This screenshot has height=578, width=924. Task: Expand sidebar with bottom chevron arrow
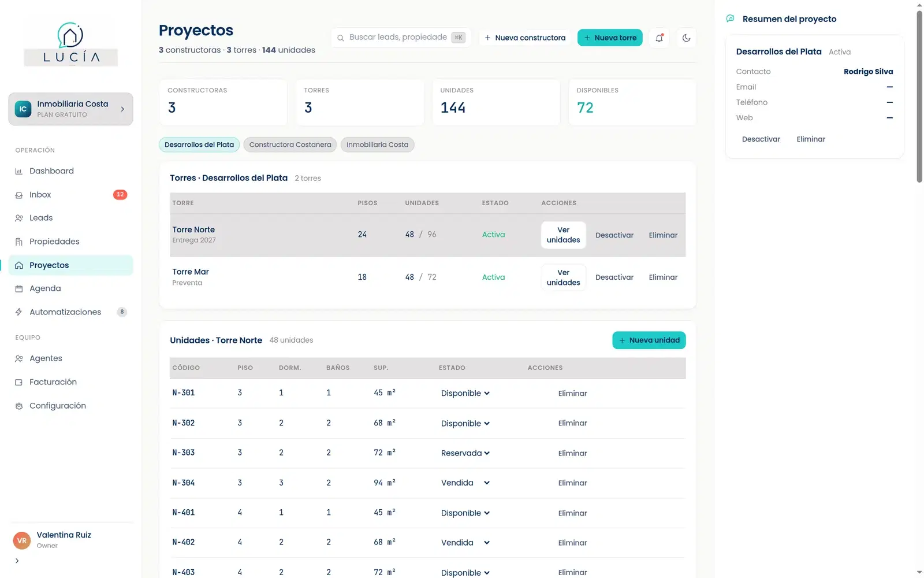click(17, 561)
